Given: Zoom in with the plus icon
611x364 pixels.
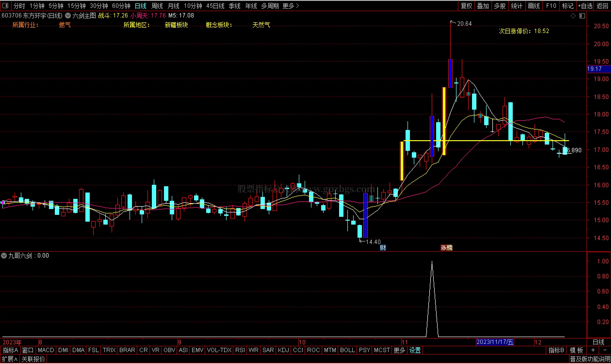Looking at the screenshot, I should [x=593, y=350].
